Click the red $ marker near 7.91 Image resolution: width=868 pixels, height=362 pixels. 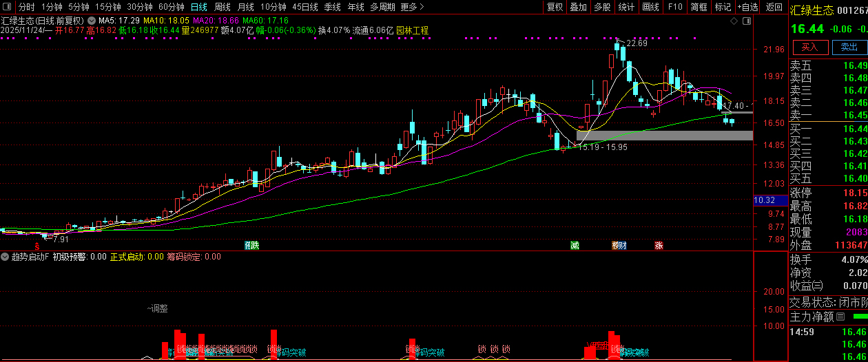(37, 245)
